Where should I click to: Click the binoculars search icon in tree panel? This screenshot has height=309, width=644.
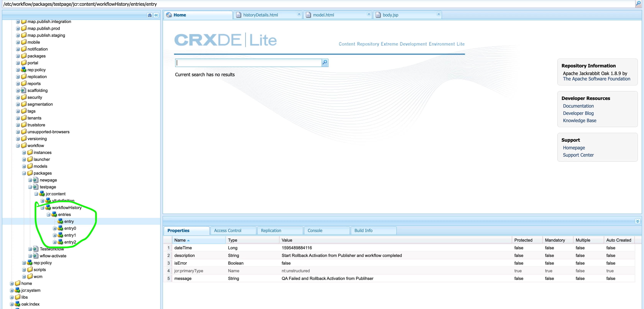click(x=149, y=15)
